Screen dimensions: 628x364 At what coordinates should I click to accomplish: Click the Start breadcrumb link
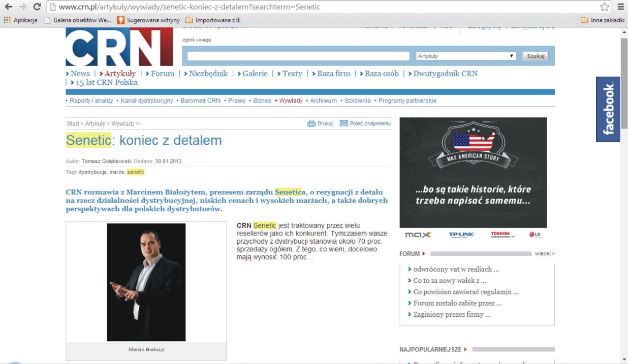(x=73, y=124)
